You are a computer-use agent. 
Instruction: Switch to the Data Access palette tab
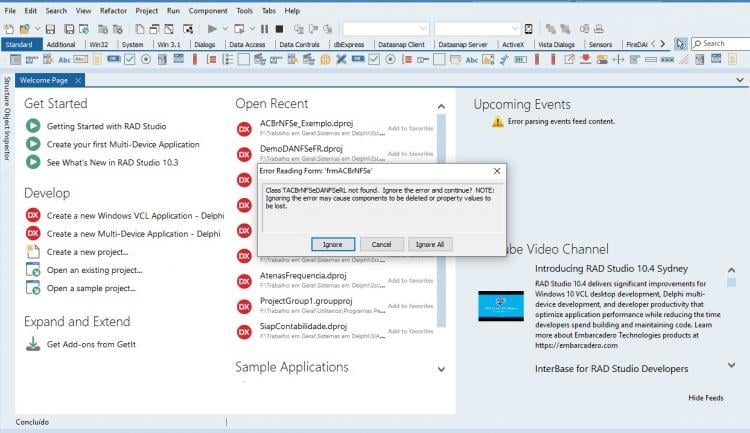pyautogui.click(x=247, y=44)
